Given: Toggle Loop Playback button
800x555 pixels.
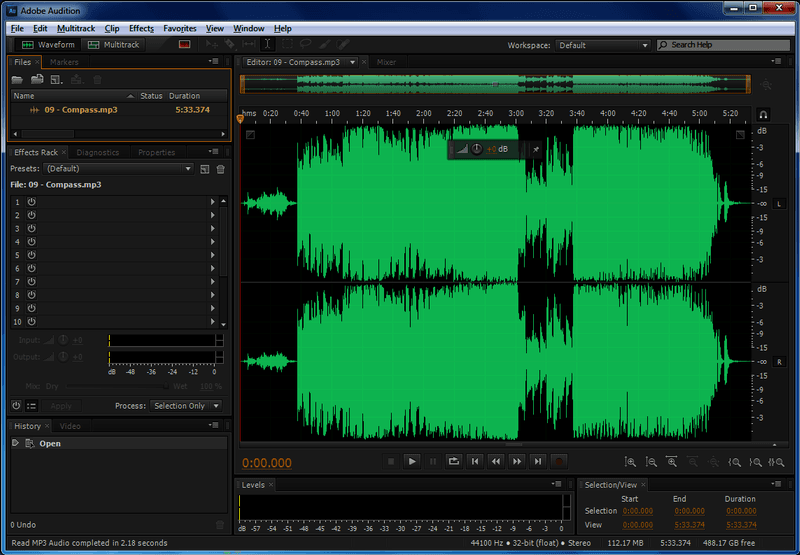Looking at the screenshot, I should [x=454, y=462].
